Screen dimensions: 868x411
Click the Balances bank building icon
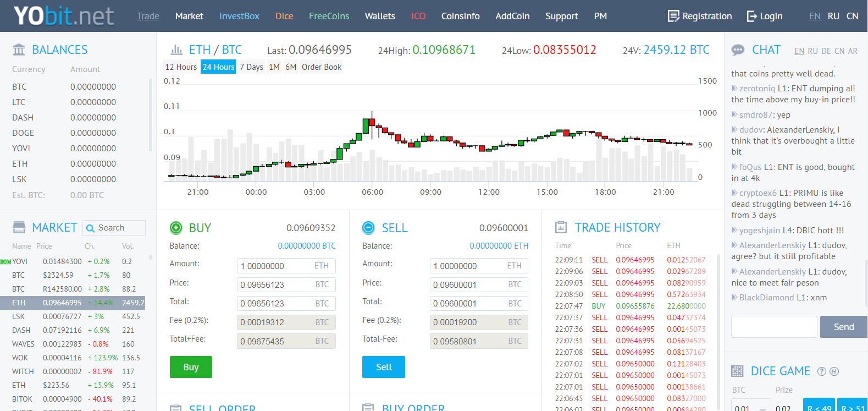point(19,50)
